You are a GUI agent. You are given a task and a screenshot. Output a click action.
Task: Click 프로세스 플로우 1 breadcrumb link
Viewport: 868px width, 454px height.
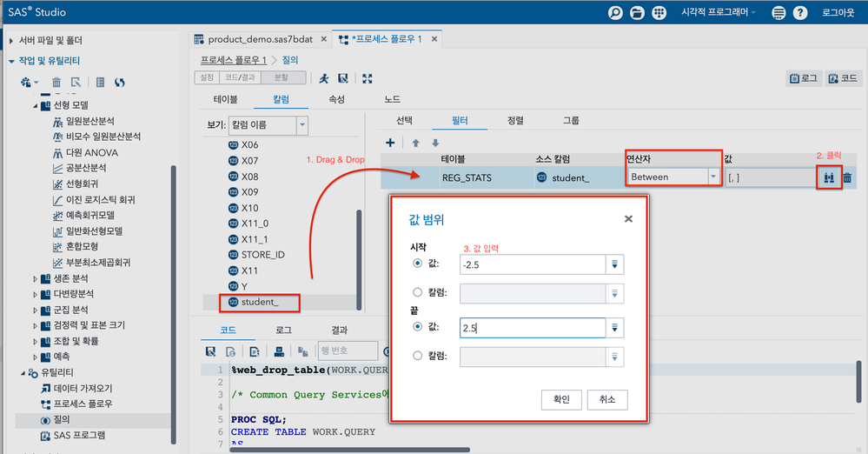(234, 60)
